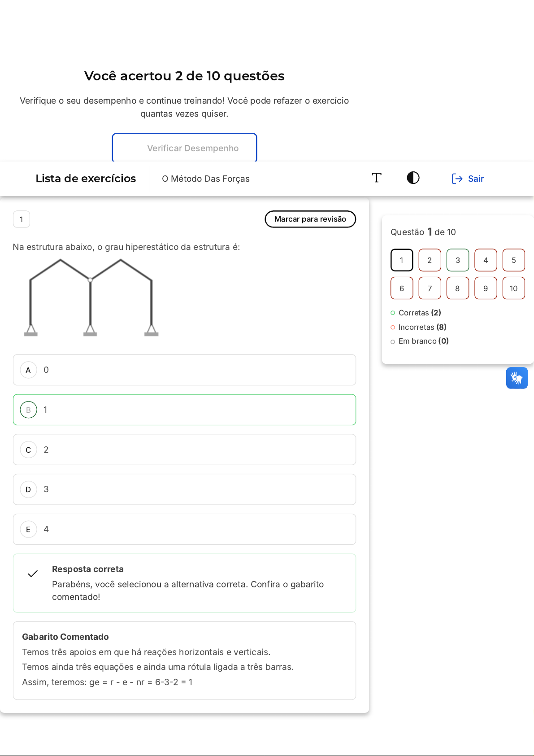This screenshot has width=534, height=756.
Task: Click the question number 1 badge
Action: tap(22, 219)
